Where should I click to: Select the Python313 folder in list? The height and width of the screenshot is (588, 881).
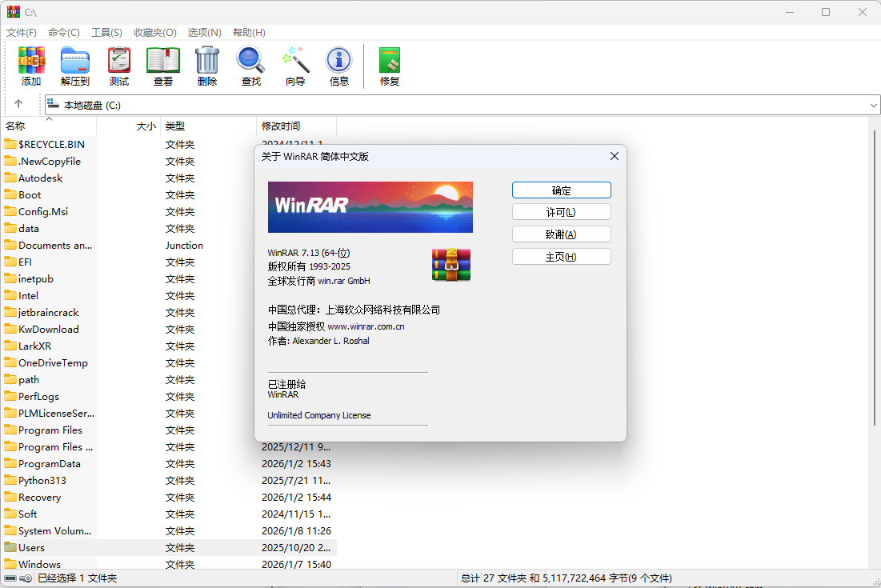point(42,481)
